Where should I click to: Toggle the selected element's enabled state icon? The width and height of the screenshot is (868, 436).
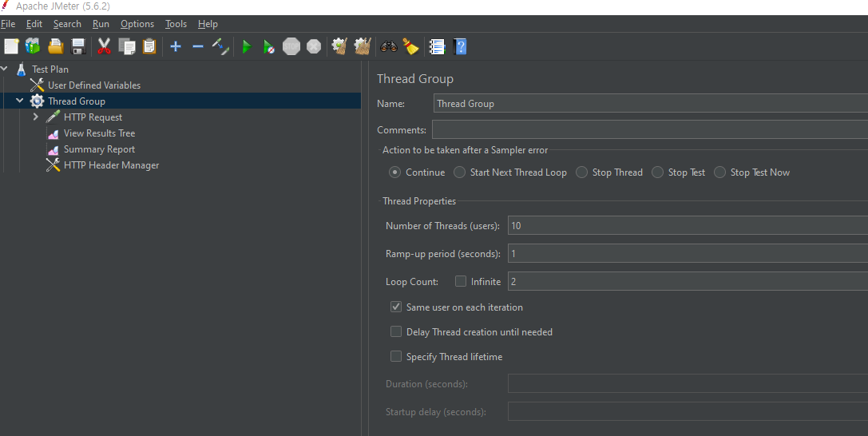[x=220, y=46]
